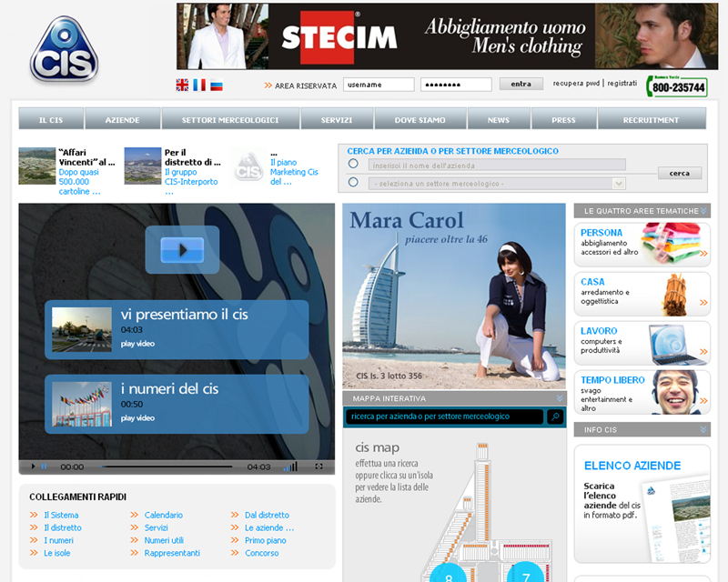Click the player's small play control
This screenshot has height=582, width=728.
(33, 467)
